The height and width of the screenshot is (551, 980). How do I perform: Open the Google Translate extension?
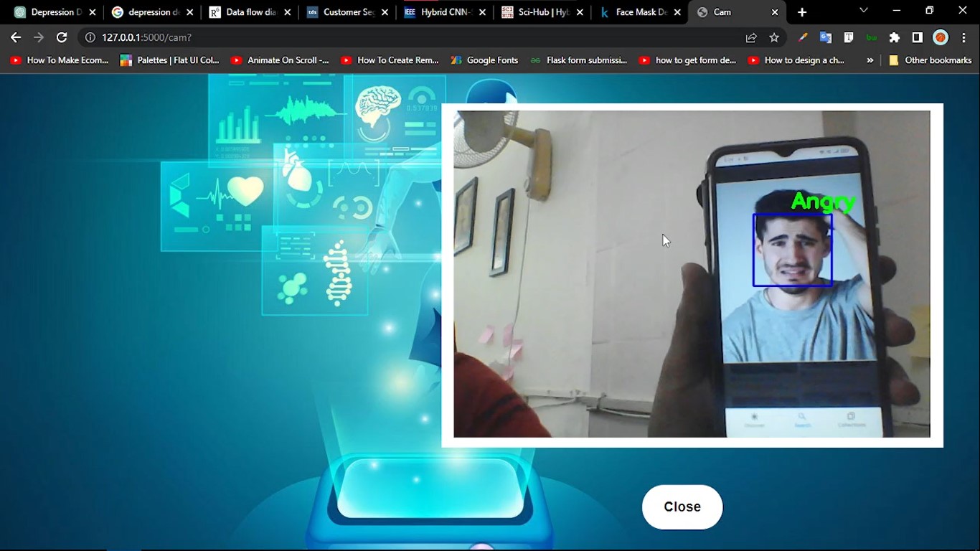(x=826, y=37)
